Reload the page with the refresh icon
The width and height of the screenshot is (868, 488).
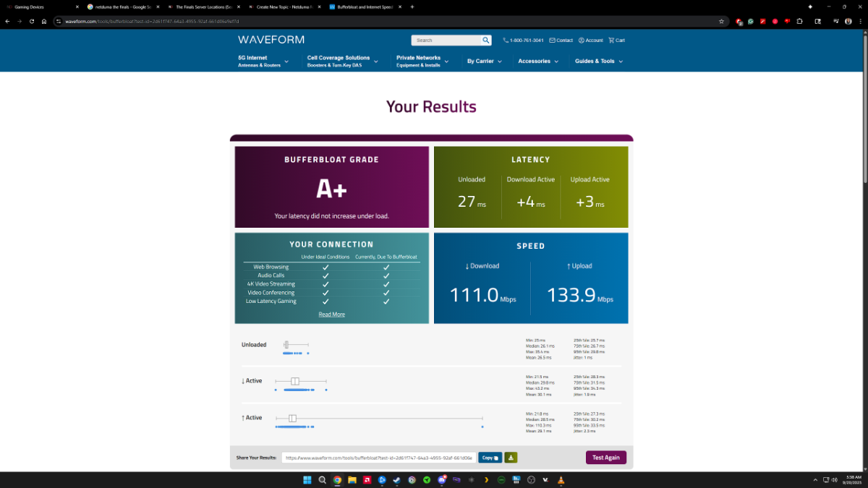[x=32, y=21]
